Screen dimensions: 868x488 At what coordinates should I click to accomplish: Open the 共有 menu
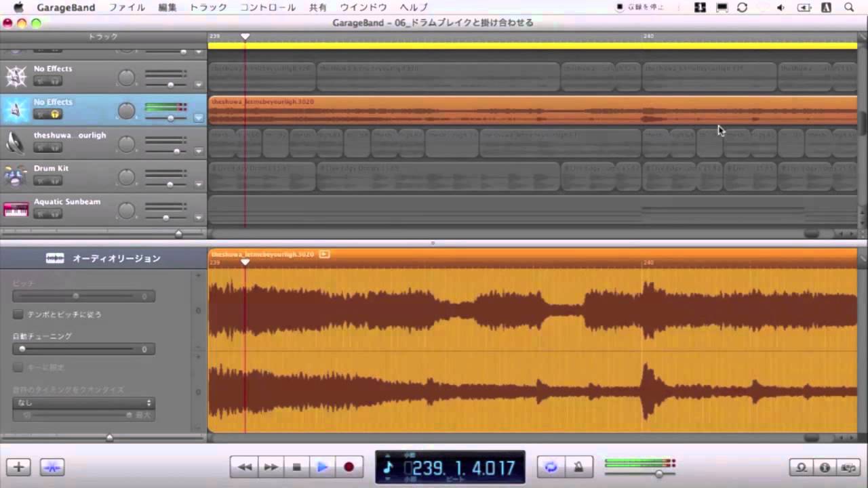coord(318,7)
